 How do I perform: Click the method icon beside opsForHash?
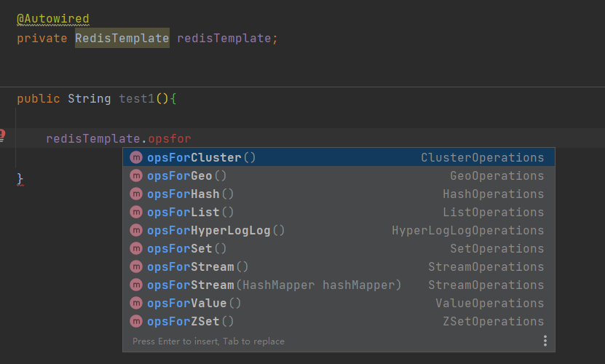pos(136,194)
